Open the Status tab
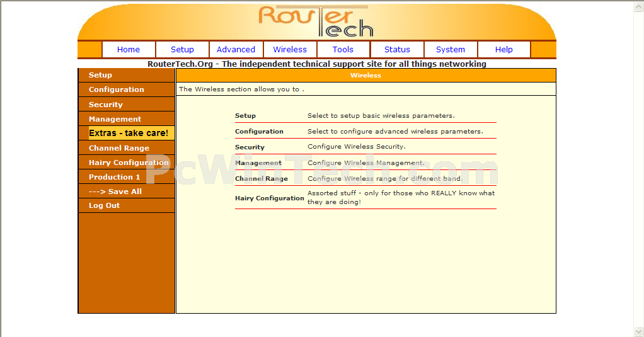 (x=397, y=50)
